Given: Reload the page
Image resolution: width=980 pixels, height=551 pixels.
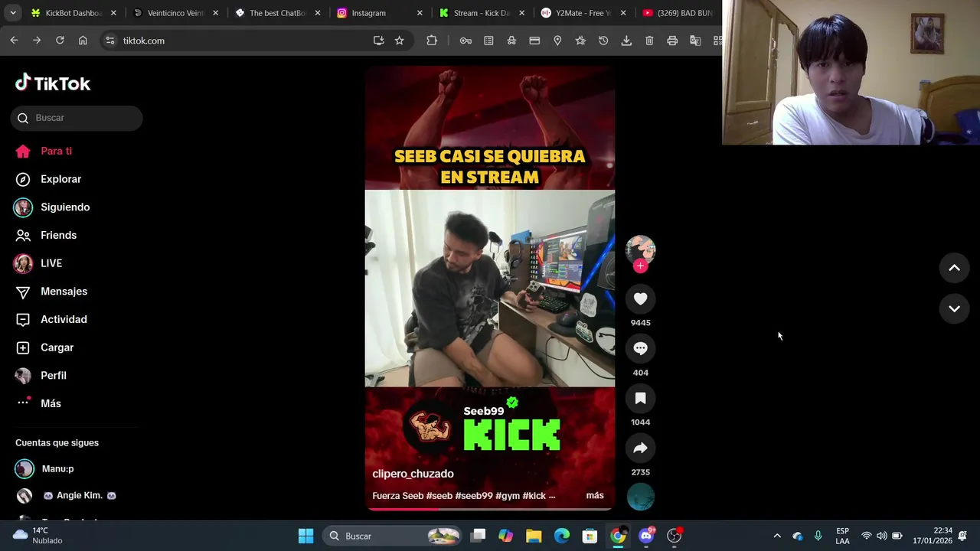Looking at the screenshot, I should (x=60, y=41).
